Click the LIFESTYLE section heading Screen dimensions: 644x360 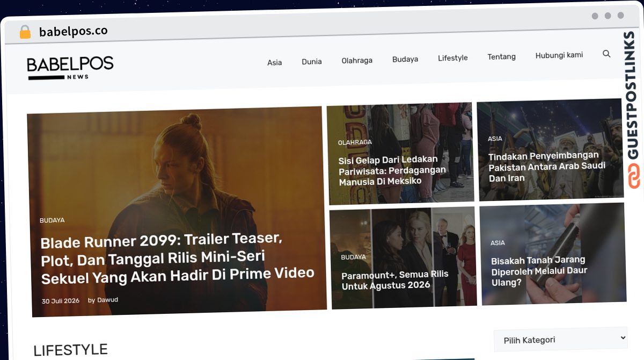tap(70, 350)
